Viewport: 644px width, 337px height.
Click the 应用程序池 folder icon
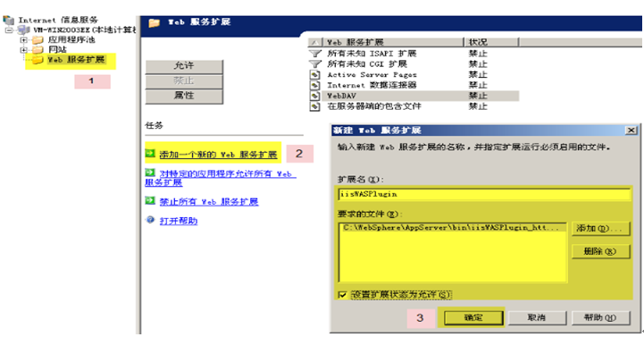(38, 40)
